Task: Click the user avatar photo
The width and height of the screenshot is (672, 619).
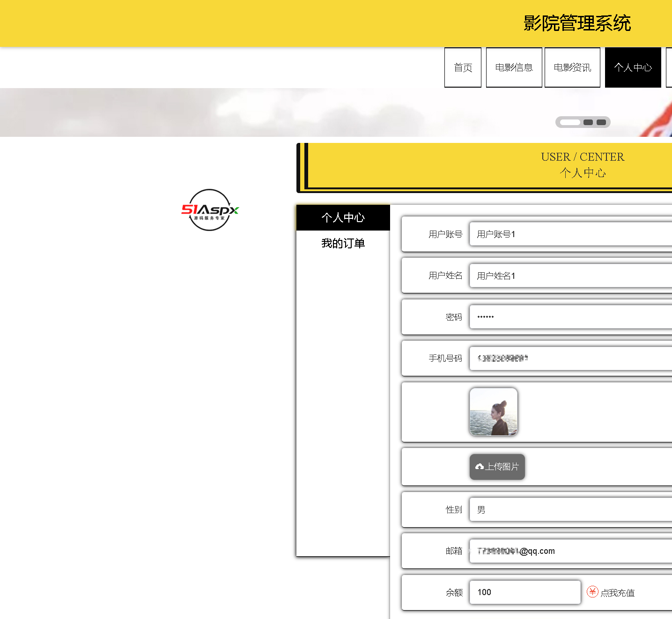Action: coord(494,412)
